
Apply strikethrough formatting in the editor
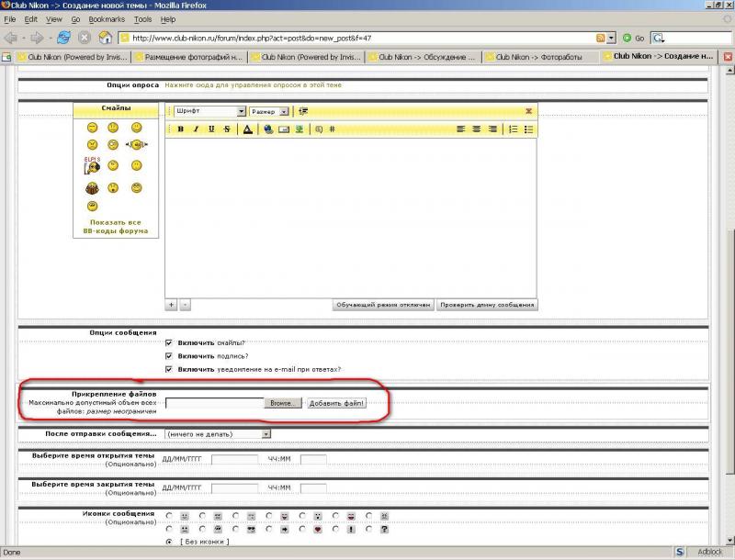(227, 129)
